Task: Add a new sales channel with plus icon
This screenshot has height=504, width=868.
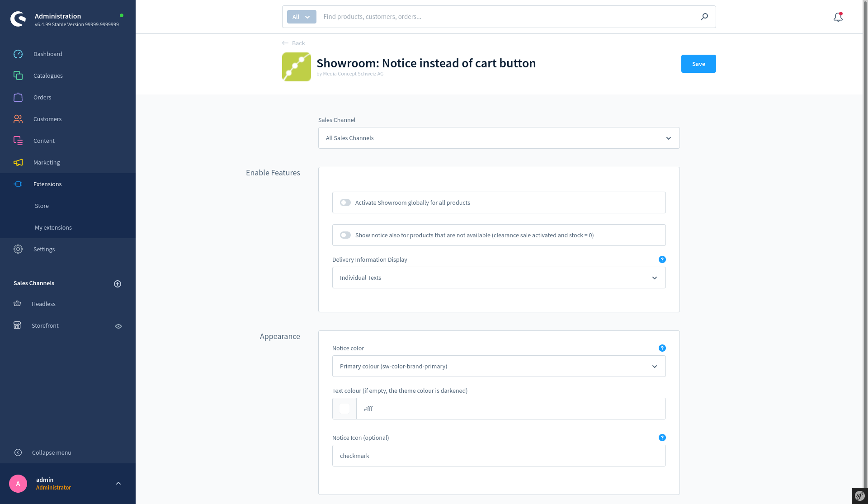Action: coord(118,284)
